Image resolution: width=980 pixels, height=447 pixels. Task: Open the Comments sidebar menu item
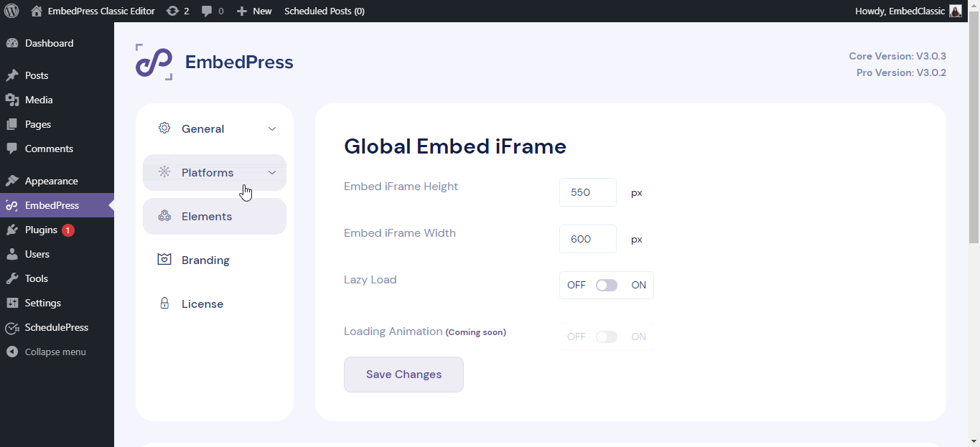[x=57, y=149]
